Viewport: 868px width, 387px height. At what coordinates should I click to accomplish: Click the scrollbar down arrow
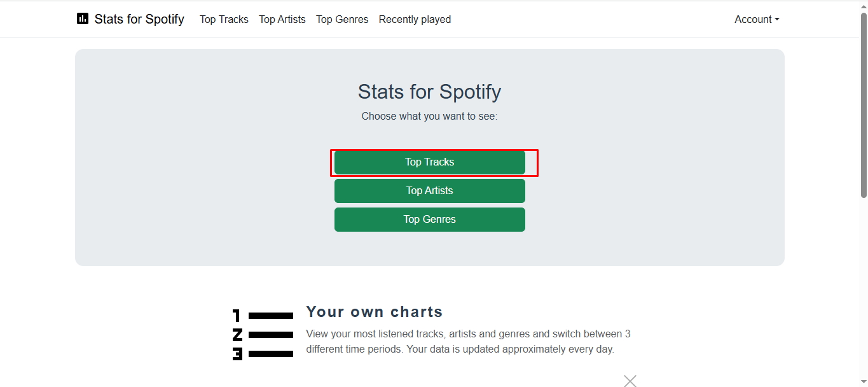(863, 382)
